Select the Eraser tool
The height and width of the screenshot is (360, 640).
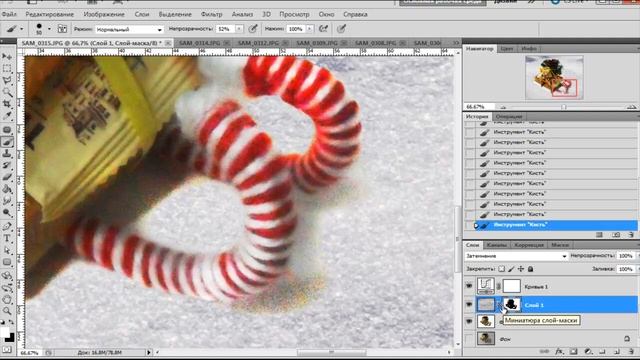[x=7, y=177]
